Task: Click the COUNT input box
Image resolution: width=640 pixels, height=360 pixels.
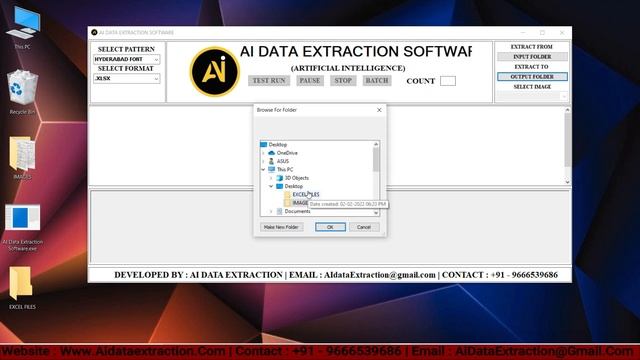Action: (448, 81)
